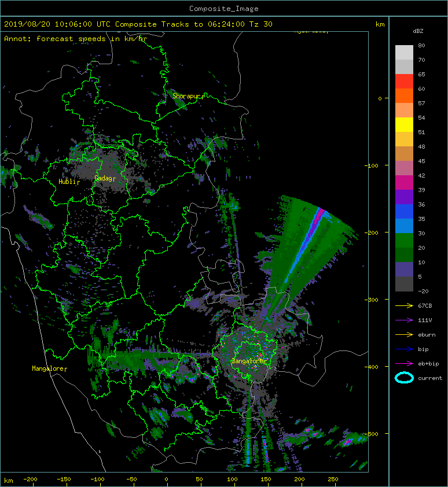Click the Hubli city label

point(67,182)
